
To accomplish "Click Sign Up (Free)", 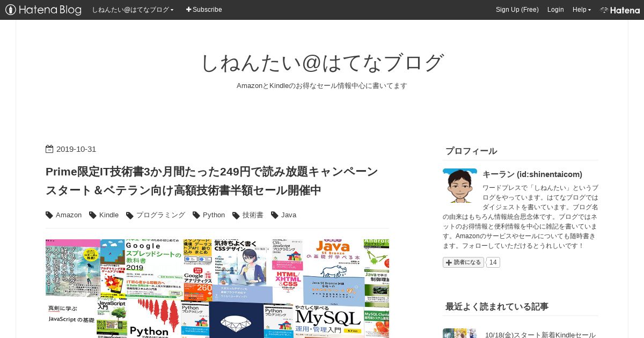I will (517, 10).
